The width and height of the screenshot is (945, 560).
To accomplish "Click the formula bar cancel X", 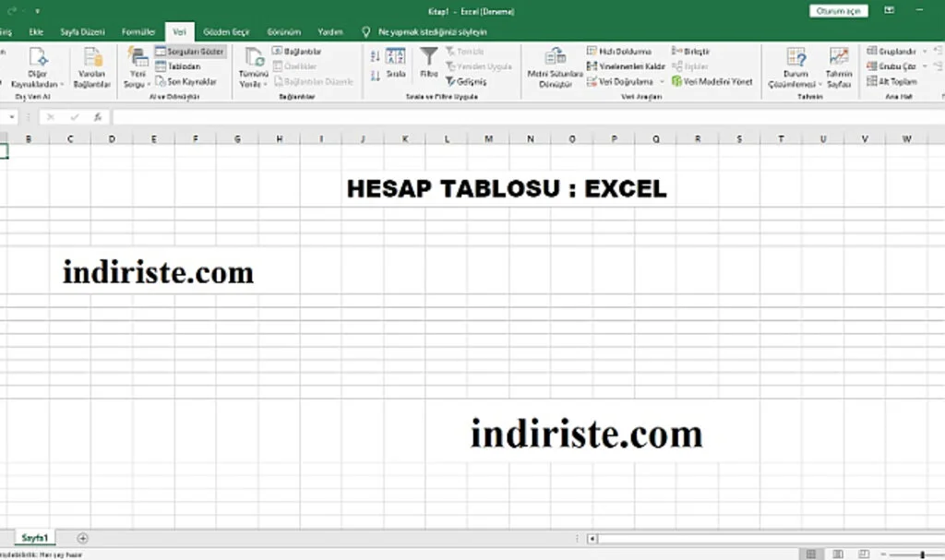I will click(x=51, y=117).
